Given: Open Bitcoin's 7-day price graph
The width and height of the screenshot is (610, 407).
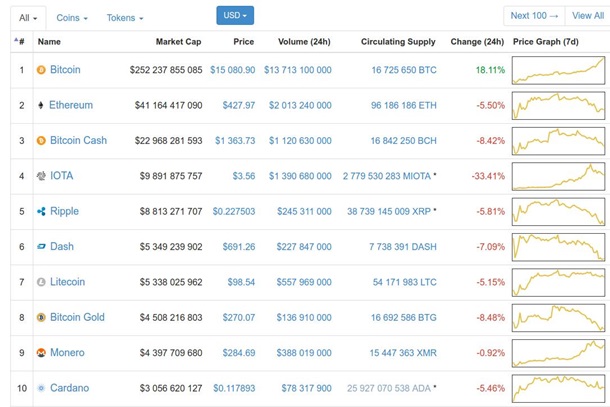Looking at the screenshot, I should point(558,70).
